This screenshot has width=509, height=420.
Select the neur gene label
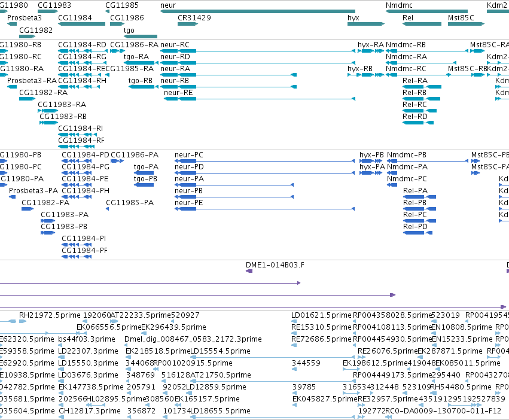pyautogui.click(x=168, y=5)
